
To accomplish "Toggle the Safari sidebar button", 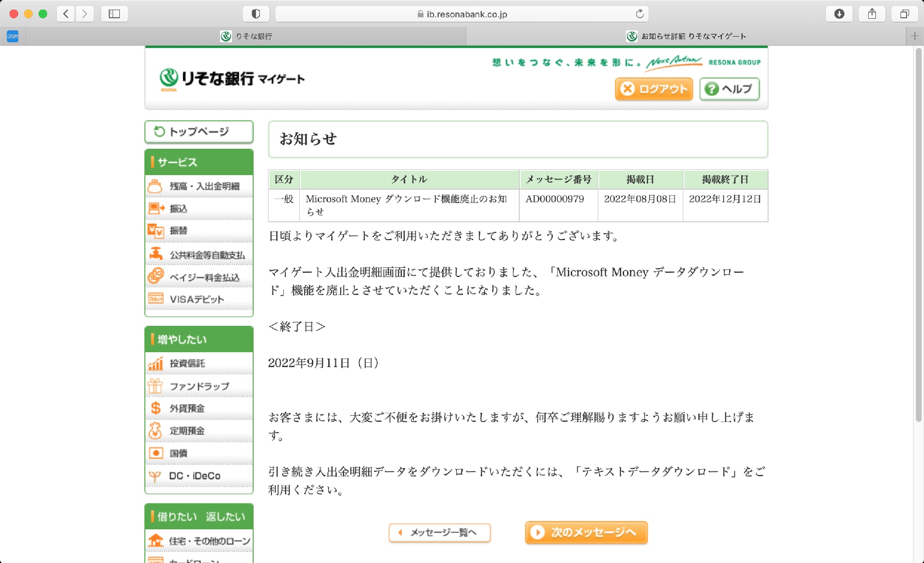I will click(114, 13).
